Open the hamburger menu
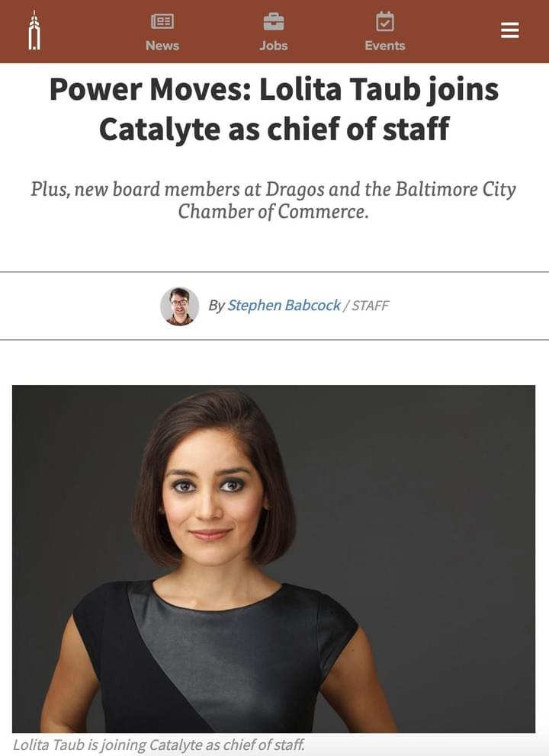The height and width of the screenshot is (756, 549). [x=509, y=30]
